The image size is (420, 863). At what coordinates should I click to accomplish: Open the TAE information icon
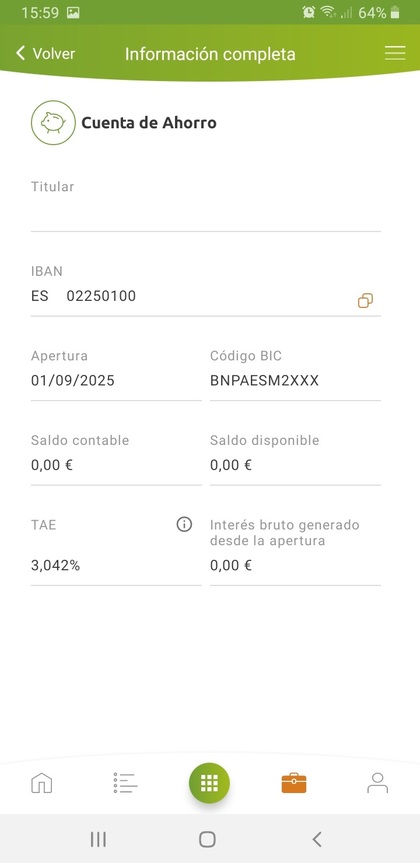[x=184, y=525]
